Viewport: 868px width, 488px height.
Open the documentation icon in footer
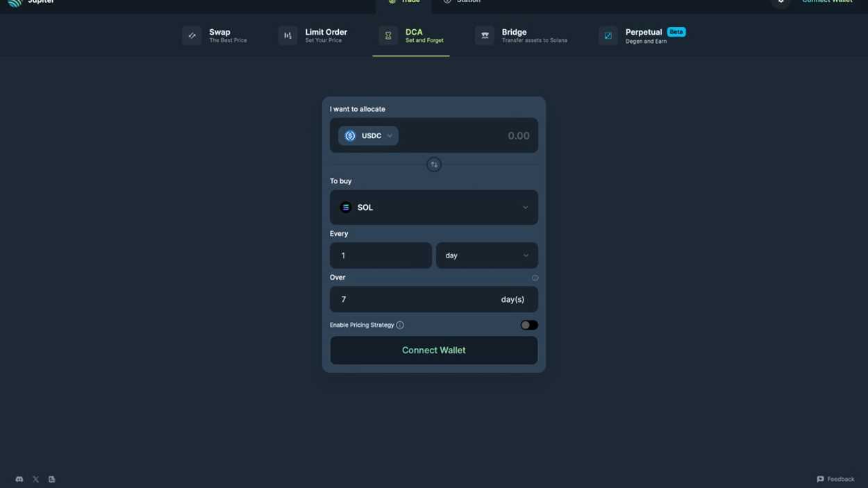pyautogui.click(x=51, y=479)
